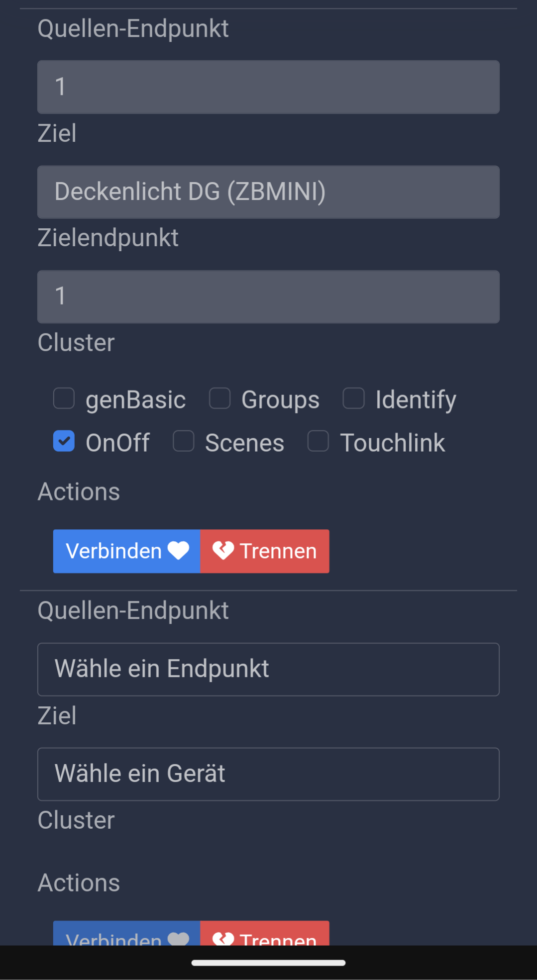Image resolution: width=537 pixels, height=980 pixels.
Task: Click the broken heart icon in the bottom Trennen button
Action: 223,938
